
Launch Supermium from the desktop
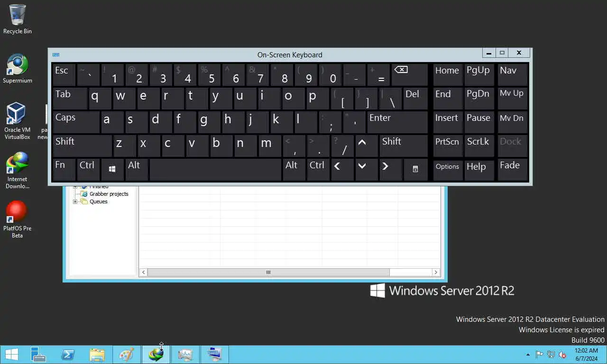18,69
